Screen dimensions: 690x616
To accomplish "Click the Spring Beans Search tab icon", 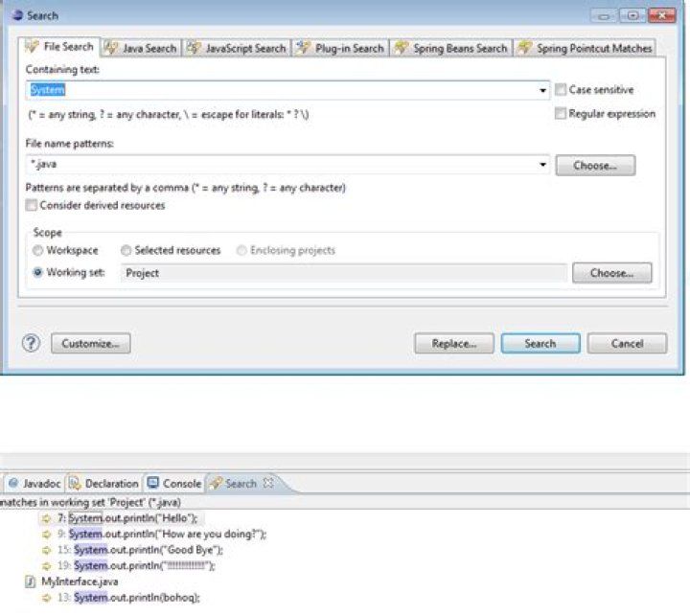I will (402, 47).
